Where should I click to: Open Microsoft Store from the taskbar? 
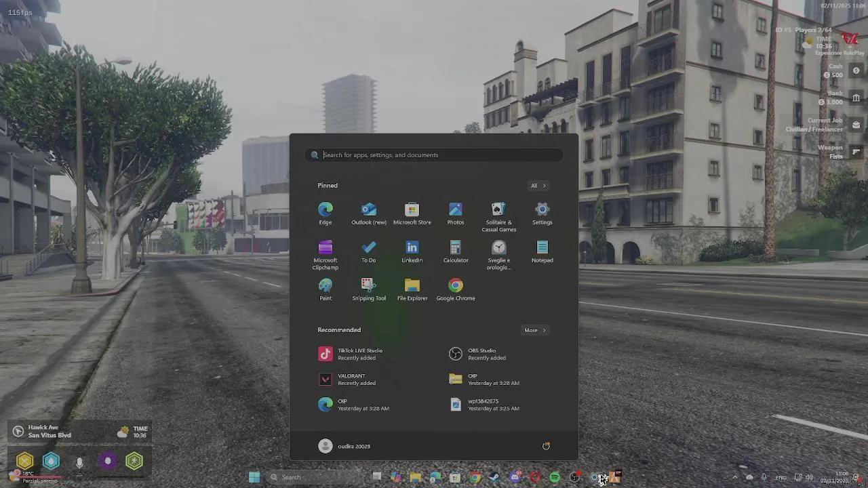(455, 477)
